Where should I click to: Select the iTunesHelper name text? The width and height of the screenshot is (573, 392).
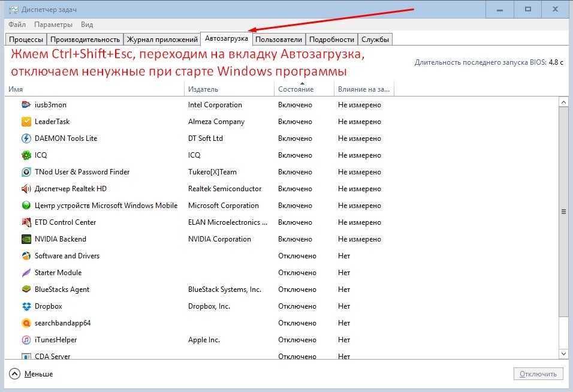click(x=56, y=340)
